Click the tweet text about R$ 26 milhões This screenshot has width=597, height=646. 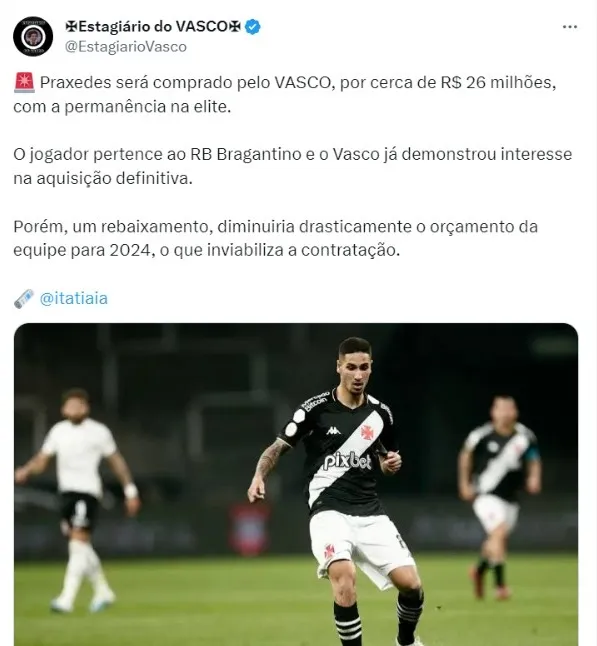(285, 94)
